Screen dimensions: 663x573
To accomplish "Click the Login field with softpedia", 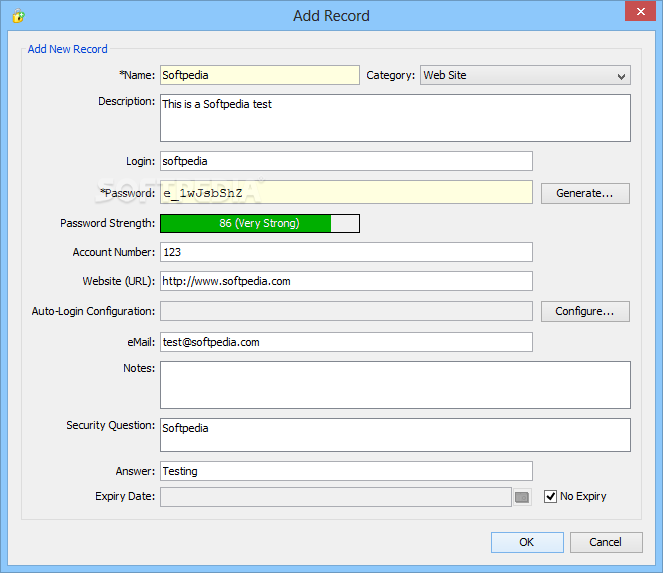I will click(346, 161).
